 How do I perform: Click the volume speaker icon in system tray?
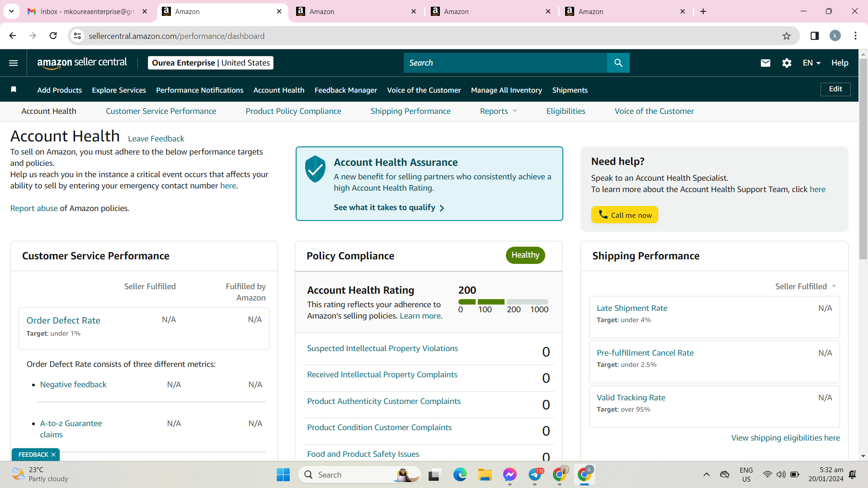pyautogui.click(x=781, y=474)
